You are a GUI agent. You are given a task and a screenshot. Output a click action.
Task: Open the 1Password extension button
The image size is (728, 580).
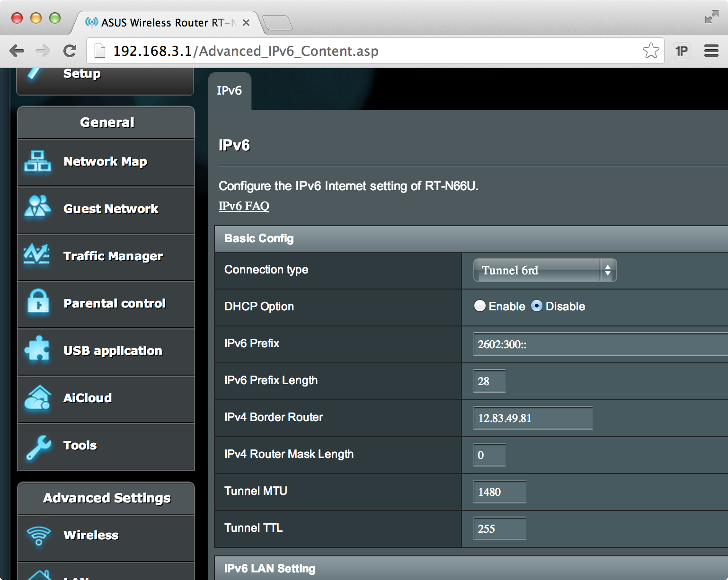point(682,51)
